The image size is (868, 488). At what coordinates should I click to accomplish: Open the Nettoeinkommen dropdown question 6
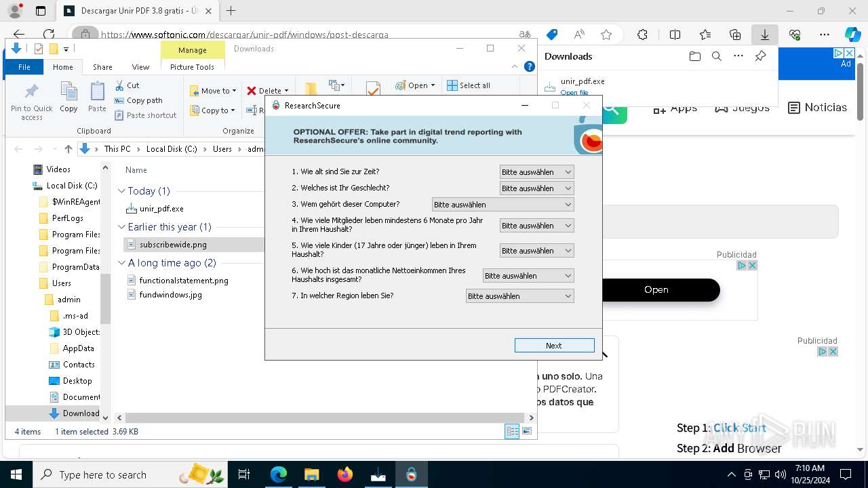[x=528, y=276]
